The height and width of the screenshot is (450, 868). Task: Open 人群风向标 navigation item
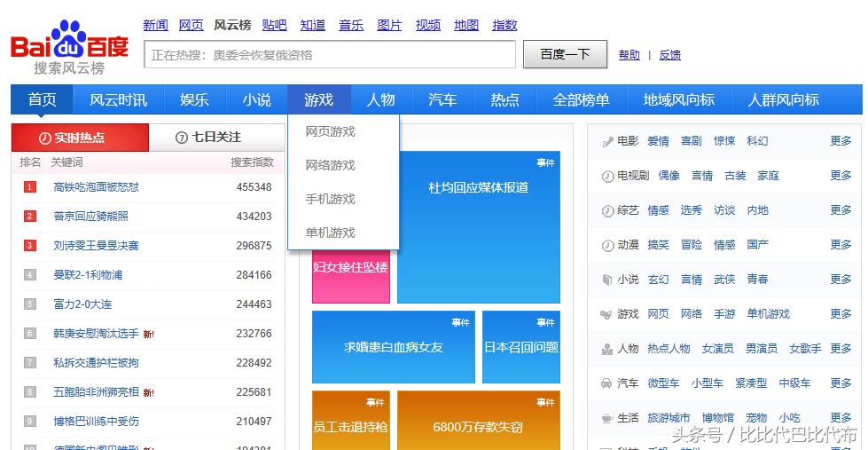coord(783,99)
